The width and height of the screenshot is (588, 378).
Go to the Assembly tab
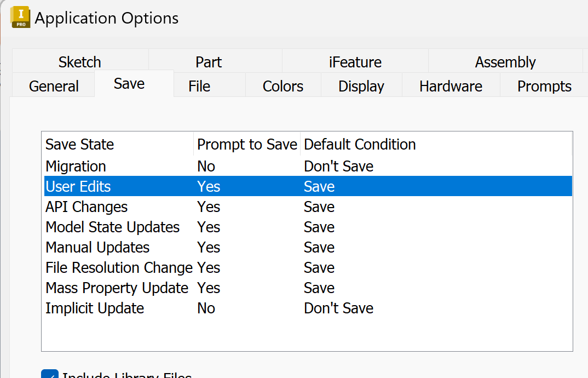[505, 61]
